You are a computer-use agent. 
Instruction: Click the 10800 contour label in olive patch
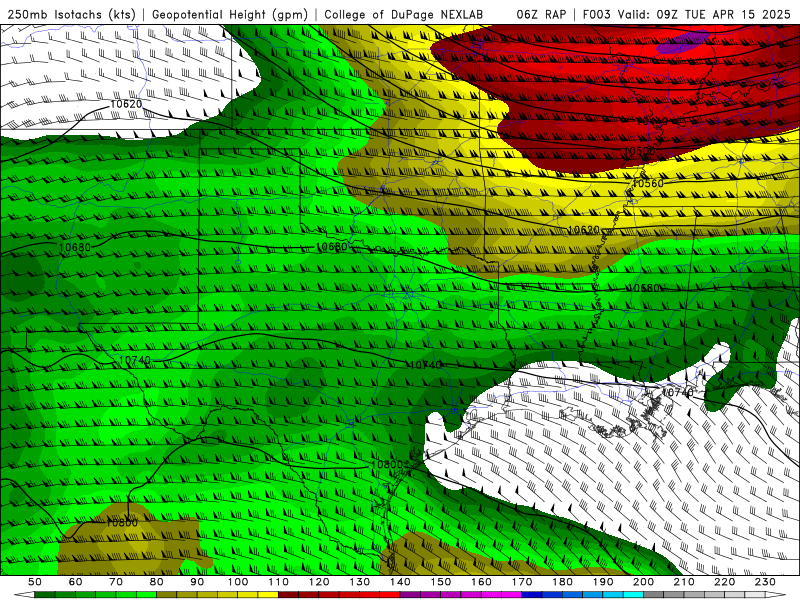(x=122, y=522)
